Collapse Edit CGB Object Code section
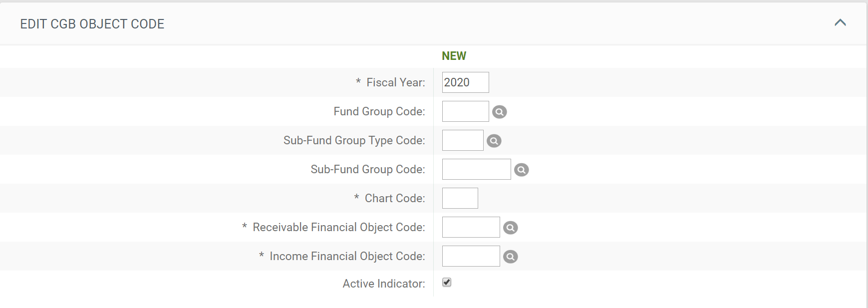Screen dimensions: 868x308 tap(840, 23)
